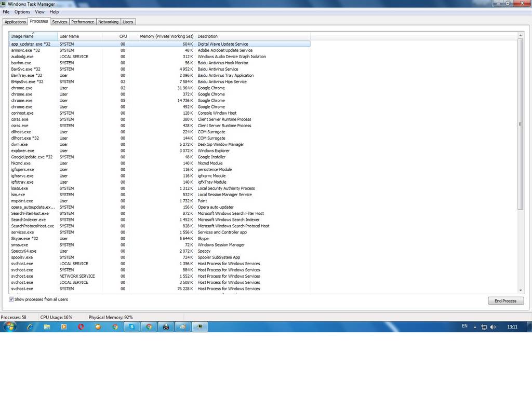Select the chrome.exe row using 31 964 K
Image resolution: width=532 pixels, height=411 pixels.
(x=159, y=88)
